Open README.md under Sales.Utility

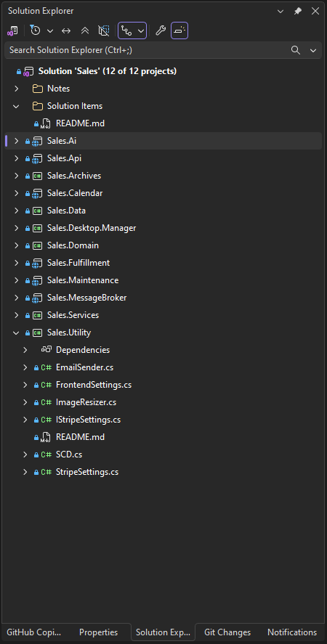[x=80, y=437]
